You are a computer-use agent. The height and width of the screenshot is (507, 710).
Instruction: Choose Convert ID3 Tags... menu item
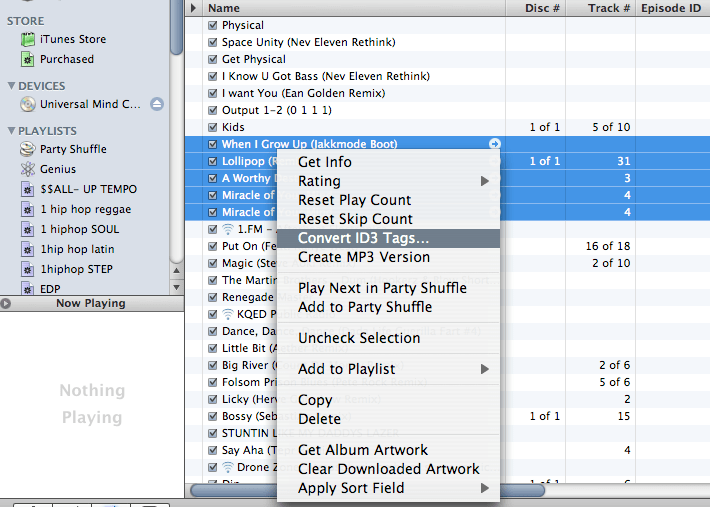pyautogui.click(x=388, y=238)
